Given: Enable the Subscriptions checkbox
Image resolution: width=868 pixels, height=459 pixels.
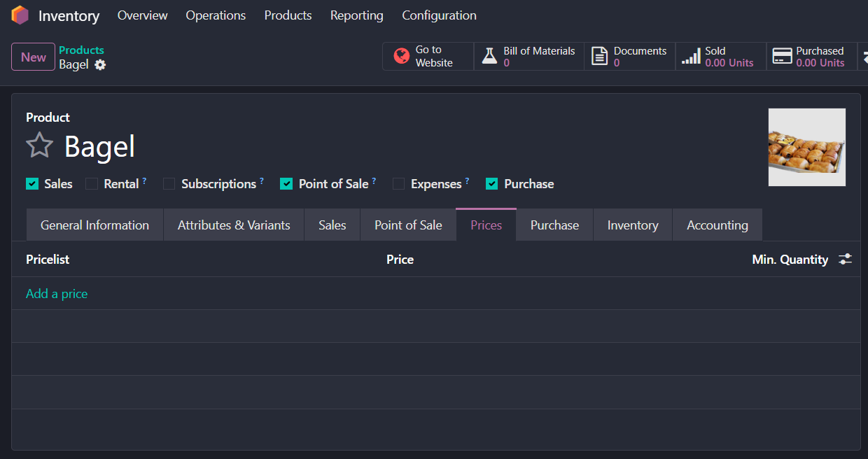Looking at the screenshot, I should click(169, 184).
